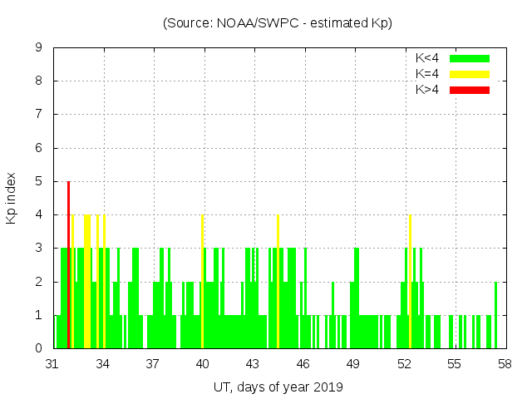Click the yellow bar just after day 52
532x399 pixels.
pyautogui.click(x=410, y=281)
